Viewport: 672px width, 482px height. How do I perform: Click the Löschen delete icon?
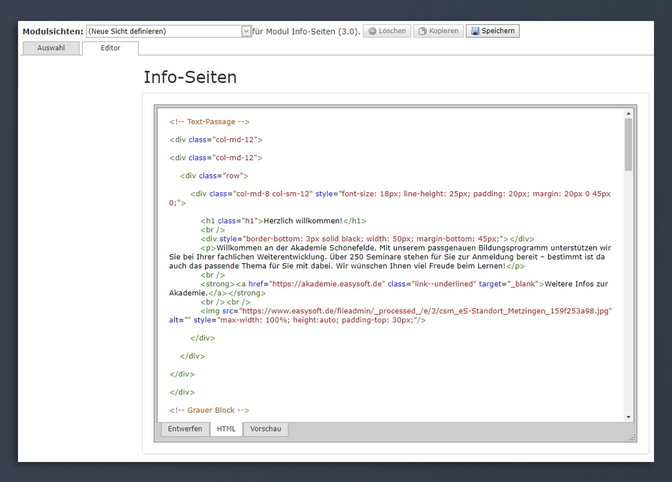click(372, 31)
